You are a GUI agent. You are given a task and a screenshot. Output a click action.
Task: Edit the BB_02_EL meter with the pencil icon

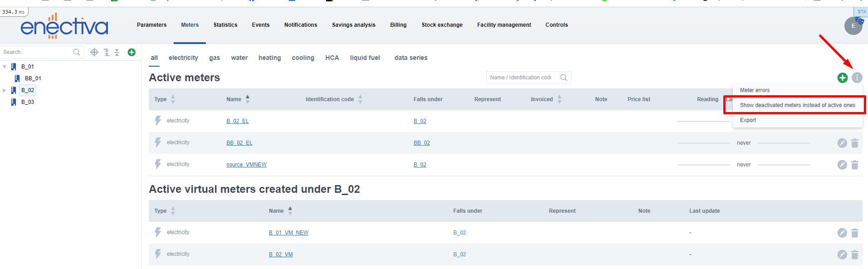point(842,143)
